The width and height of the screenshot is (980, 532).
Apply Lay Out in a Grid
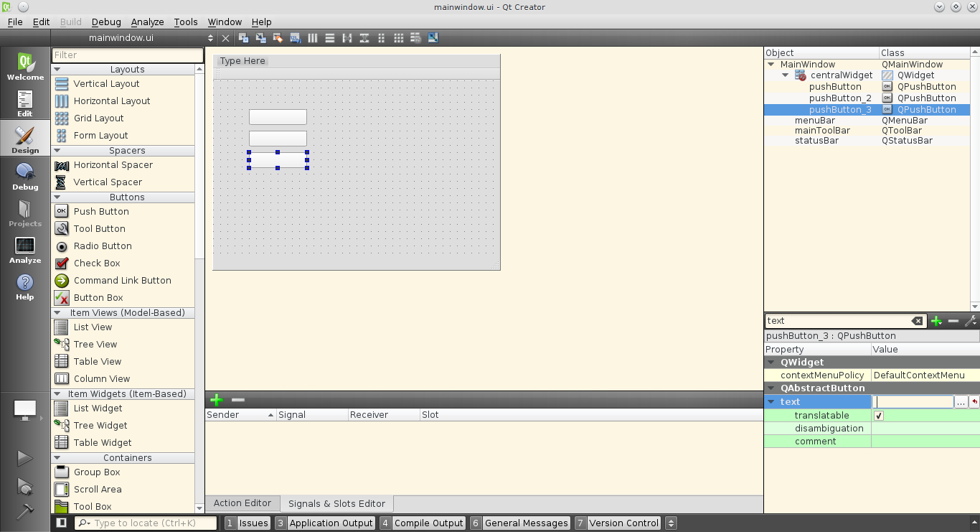[399, 38]
